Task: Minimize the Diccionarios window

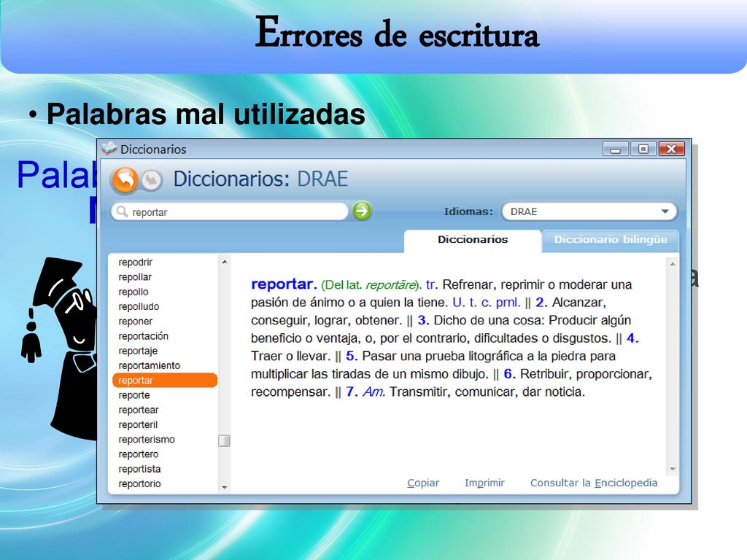Action: tap(616, 149)
